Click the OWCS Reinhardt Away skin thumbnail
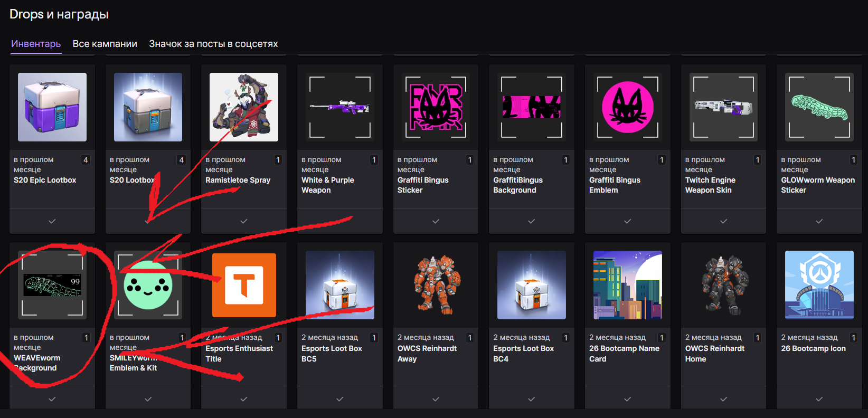The height and width of the screenshot is (418, 868). 436,285
